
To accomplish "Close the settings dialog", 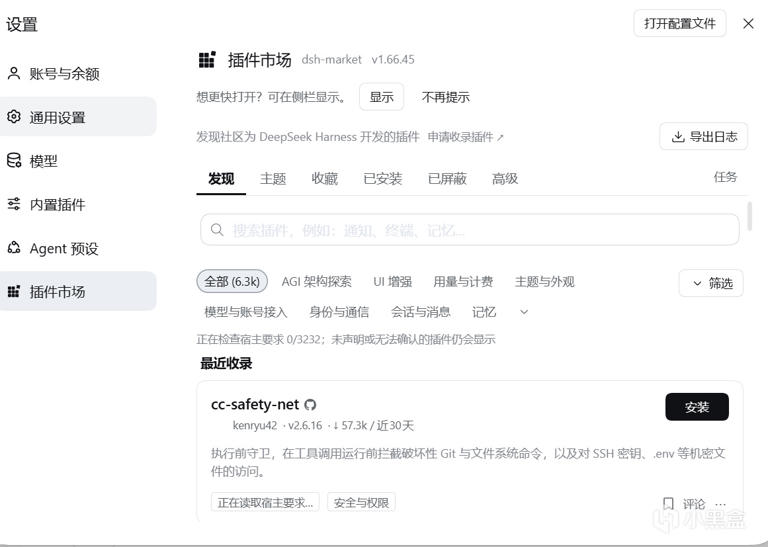I will pos(748,24).
